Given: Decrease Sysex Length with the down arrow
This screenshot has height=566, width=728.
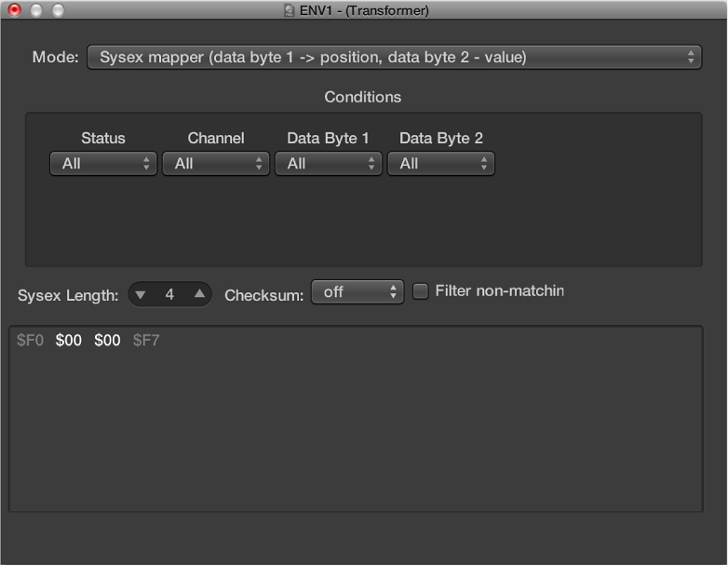Looking at the screenshot, I should point(141,295).
